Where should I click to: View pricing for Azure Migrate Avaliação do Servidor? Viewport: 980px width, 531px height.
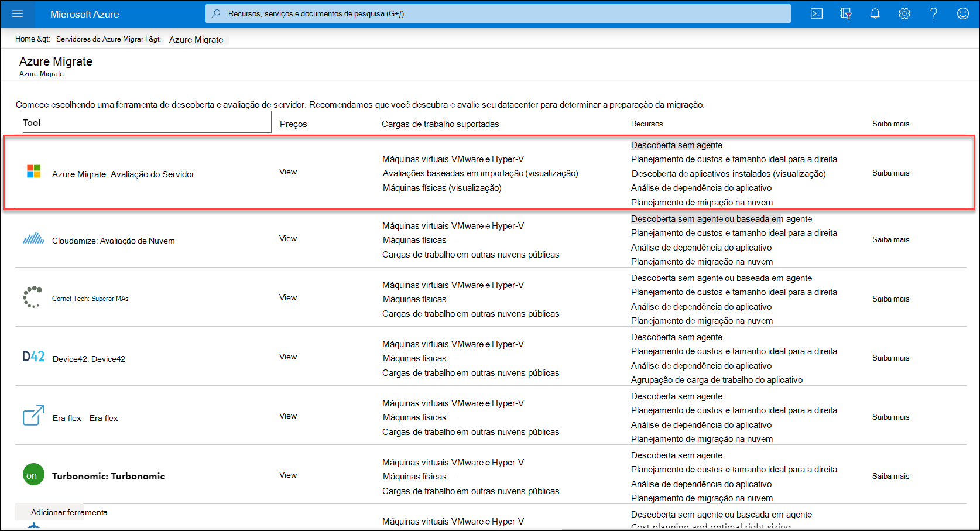288,172
